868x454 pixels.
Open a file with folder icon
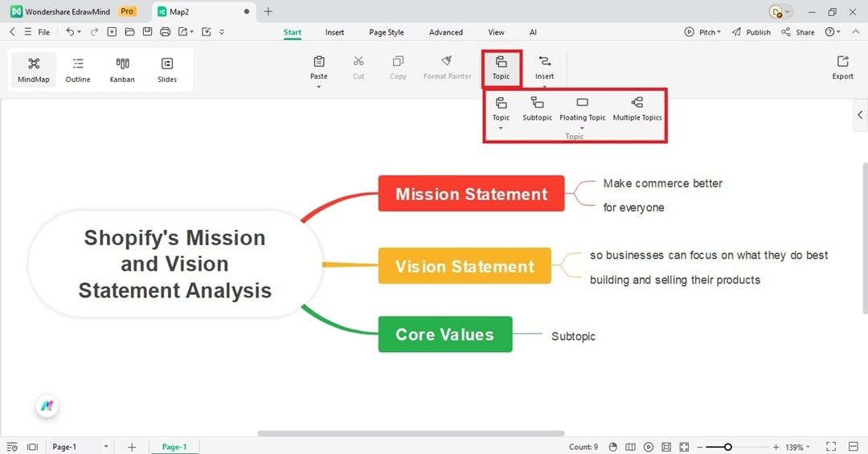[129, 32]
